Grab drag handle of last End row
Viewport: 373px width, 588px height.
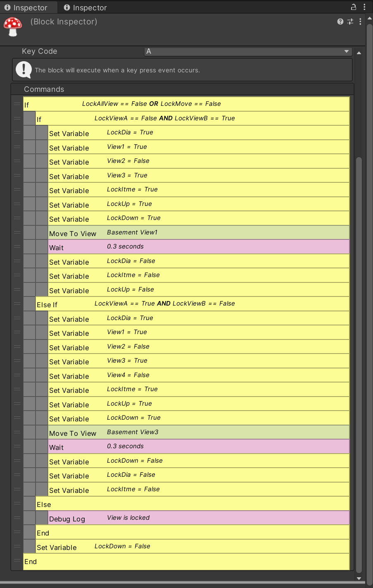tap(17, 561)
